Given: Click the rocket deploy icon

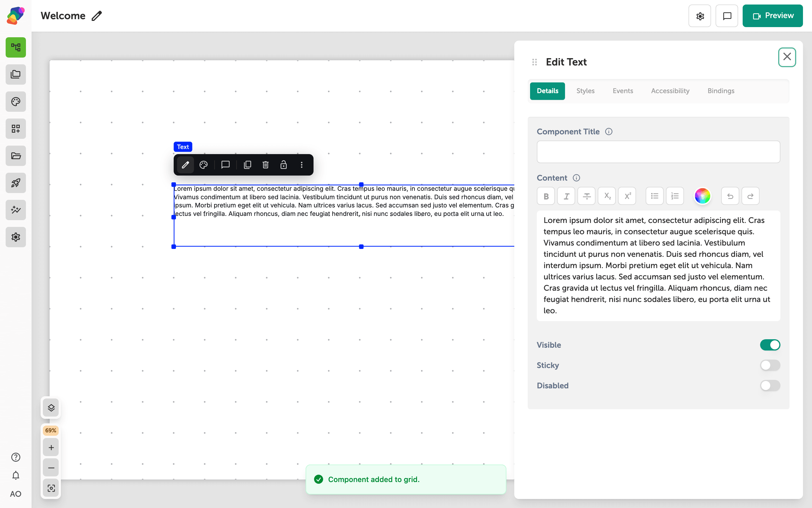Looking at the screenshot, I should click(x=16, y=183).
